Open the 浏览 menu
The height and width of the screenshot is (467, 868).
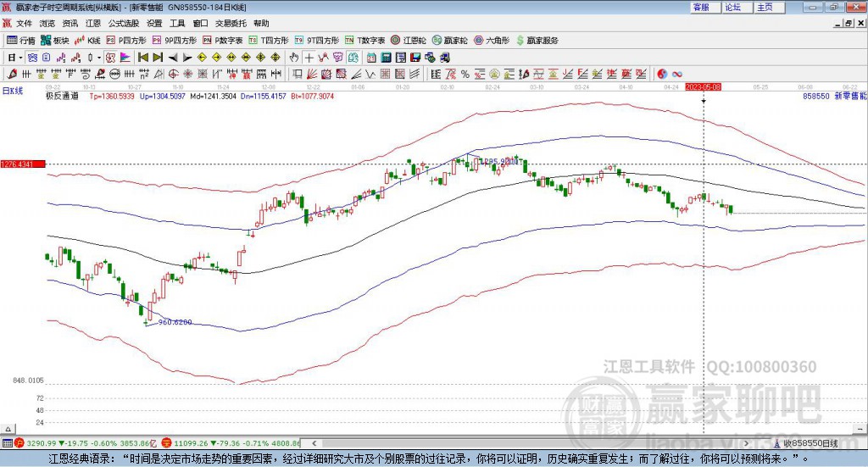tap(47, 23)
